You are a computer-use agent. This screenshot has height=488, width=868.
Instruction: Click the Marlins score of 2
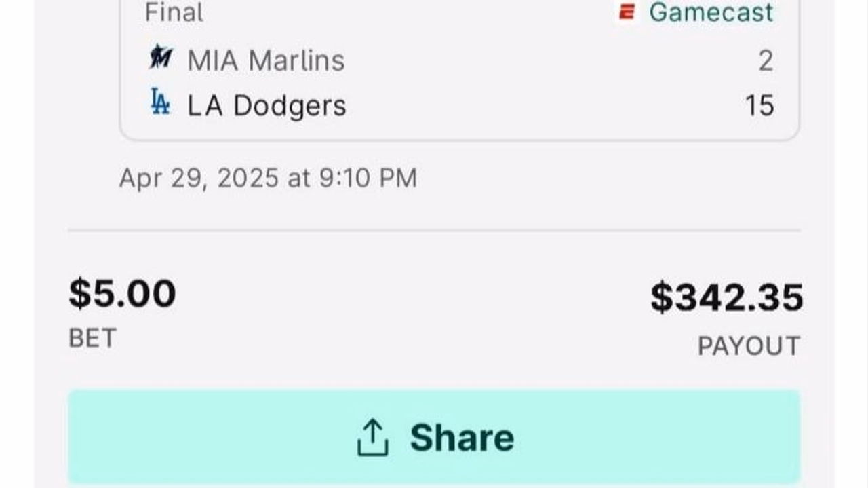coord(766,61)
